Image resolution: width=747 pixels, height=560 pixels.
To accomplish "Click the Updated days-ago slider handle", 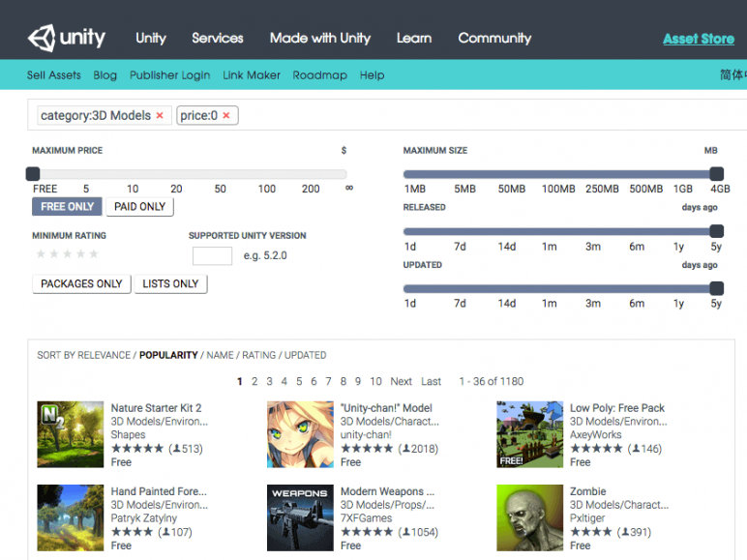I will tap(716, 288).
